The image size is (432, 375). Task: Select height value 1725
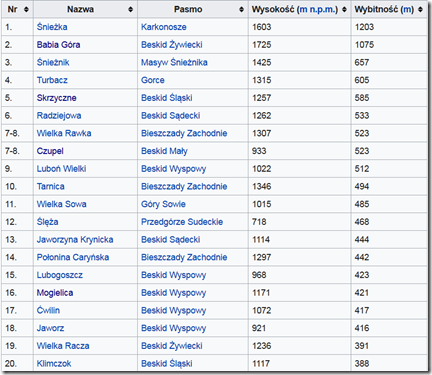(x=262, y=45)
